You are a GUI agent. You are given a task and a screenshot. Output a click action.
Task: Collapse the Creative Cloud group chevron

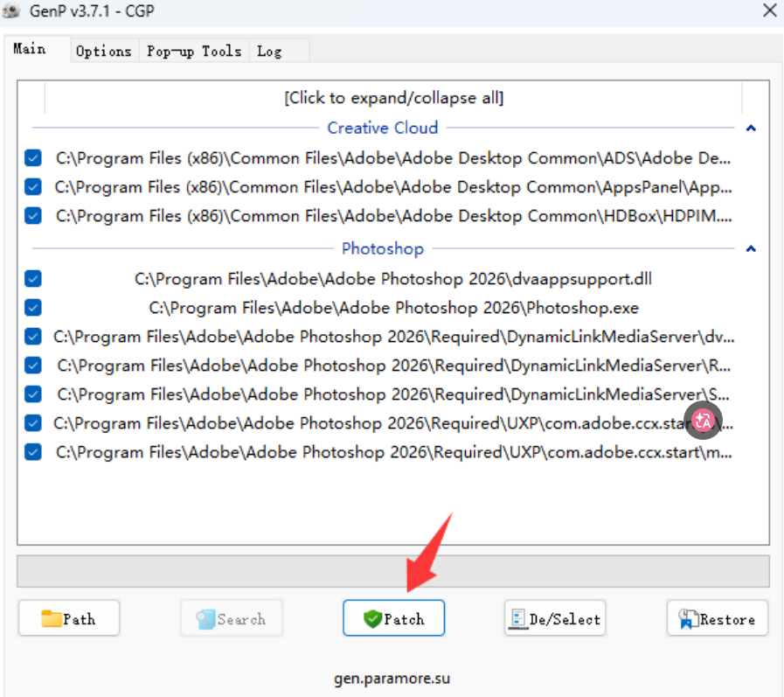tap(751, 128)
